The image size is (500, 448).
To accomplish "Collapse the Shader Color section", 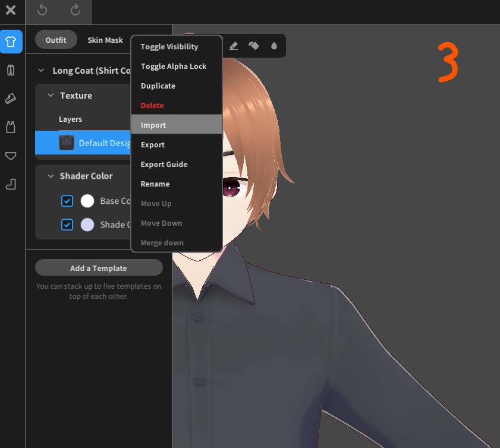I will pos(51,176).
